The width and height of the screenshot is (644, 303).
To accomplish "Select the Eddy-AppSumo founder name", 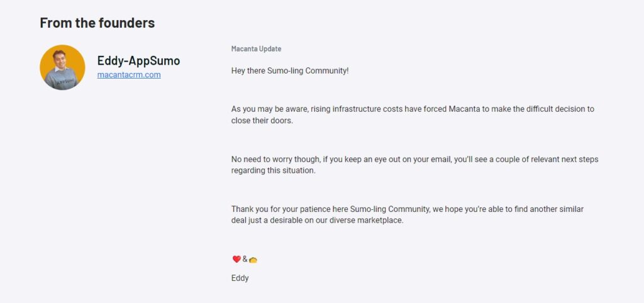I will pos(138,61).
